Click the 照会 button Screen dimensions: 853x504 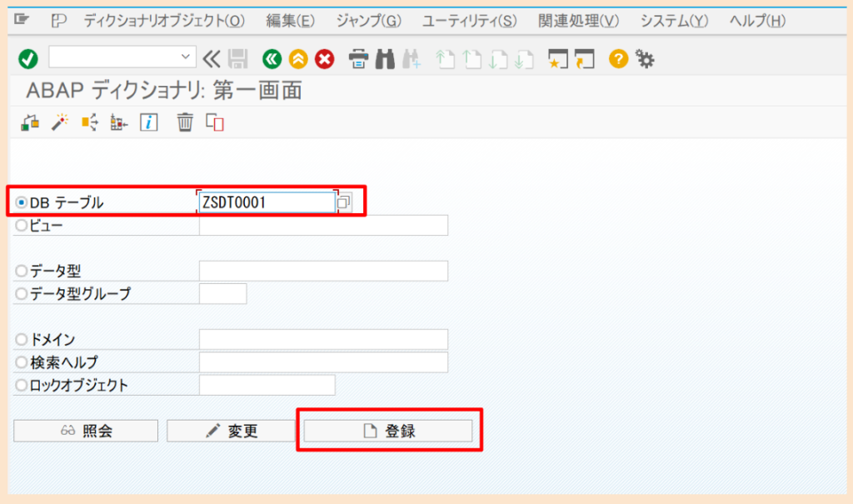click(x=85, y=430)
